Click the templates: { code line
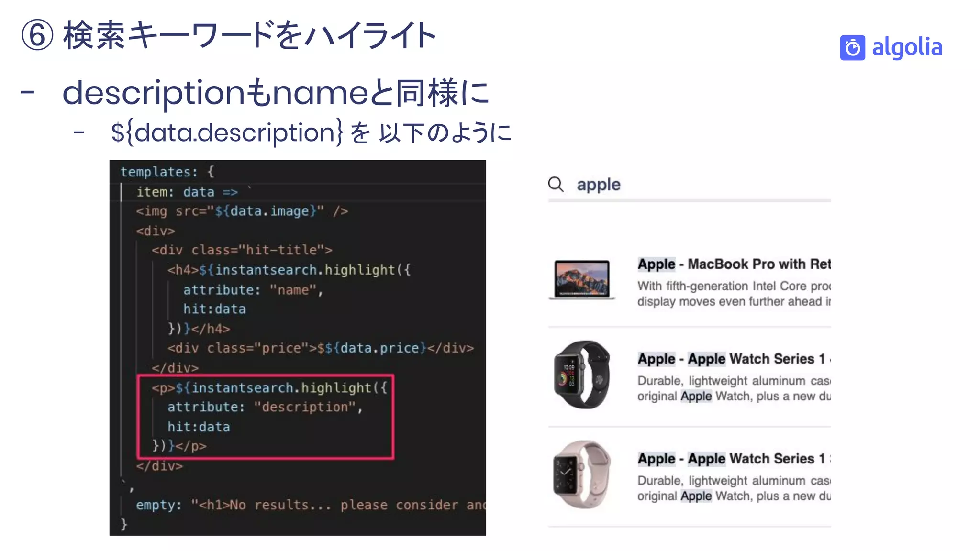Screen dimensions: 980x551 pos(167,172)
